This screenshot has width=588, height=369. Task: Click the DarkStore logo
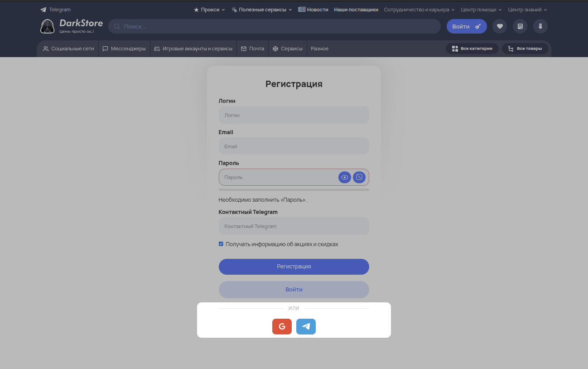pyautogui.click(x=72, y=26)
